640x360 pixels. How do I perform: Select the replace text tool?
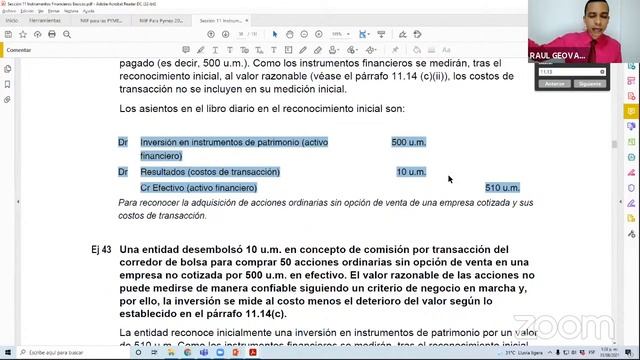click(x=244, y=50)
